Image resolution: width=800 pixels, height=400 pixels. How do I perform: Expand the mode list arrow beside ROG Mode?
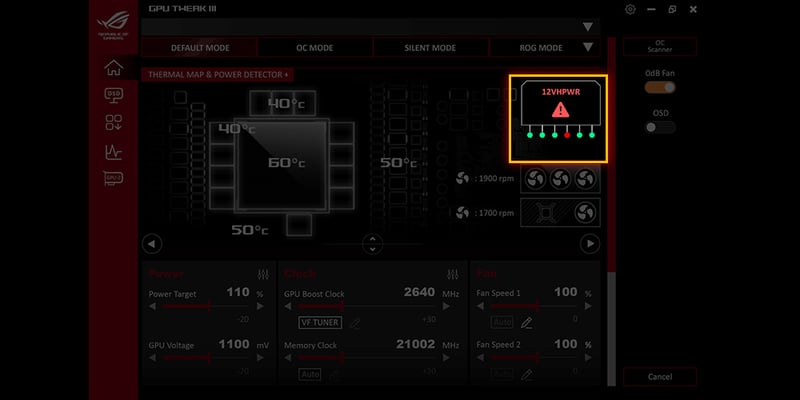click(x=587, y=47)
